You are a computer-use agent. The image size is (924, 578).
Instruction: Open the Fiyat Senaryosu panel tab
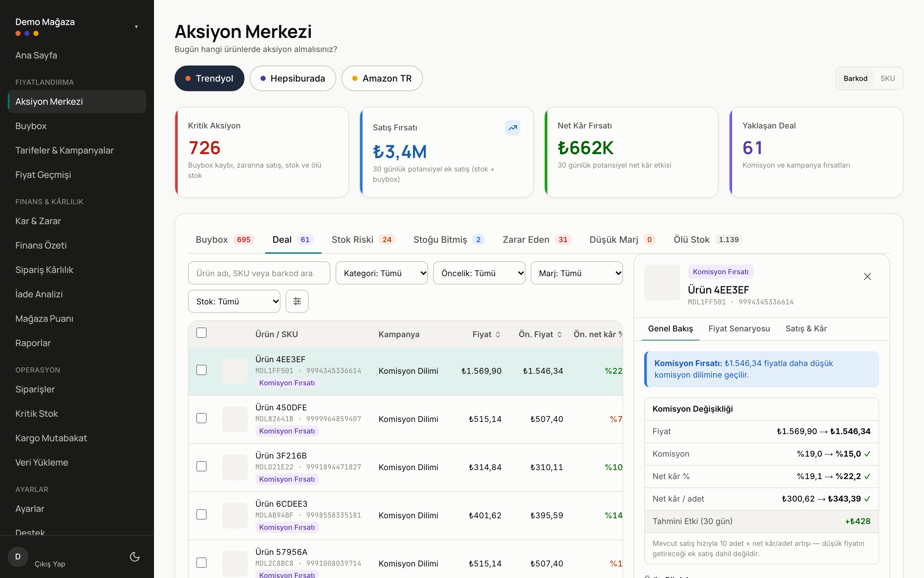pyautogui.click(x=739, y=329)
